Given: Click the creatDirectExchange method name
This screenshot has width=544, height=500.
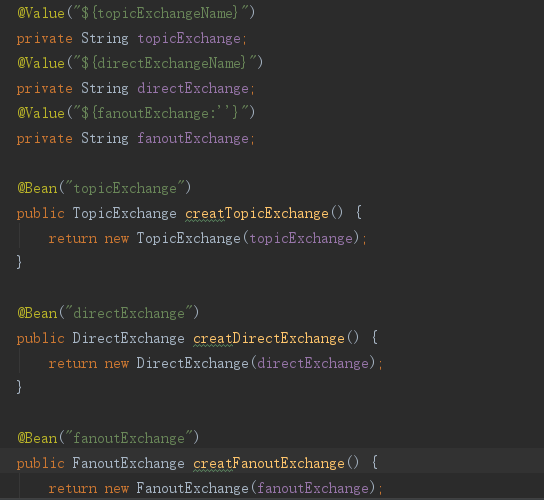Looking at the screenshot, I should 269,338.
